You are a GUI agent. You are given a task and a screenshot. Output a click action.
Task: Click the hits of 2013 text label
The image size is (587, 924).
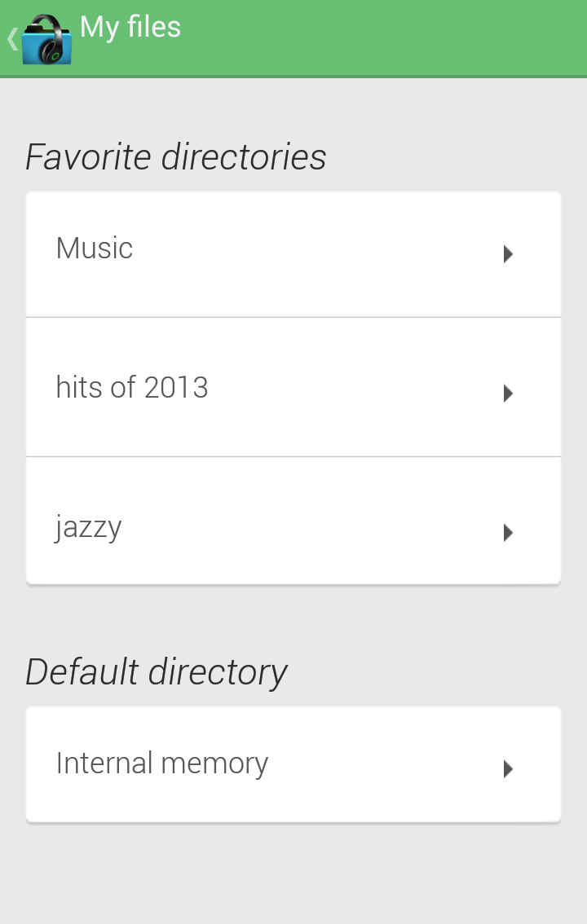[132, 387]
